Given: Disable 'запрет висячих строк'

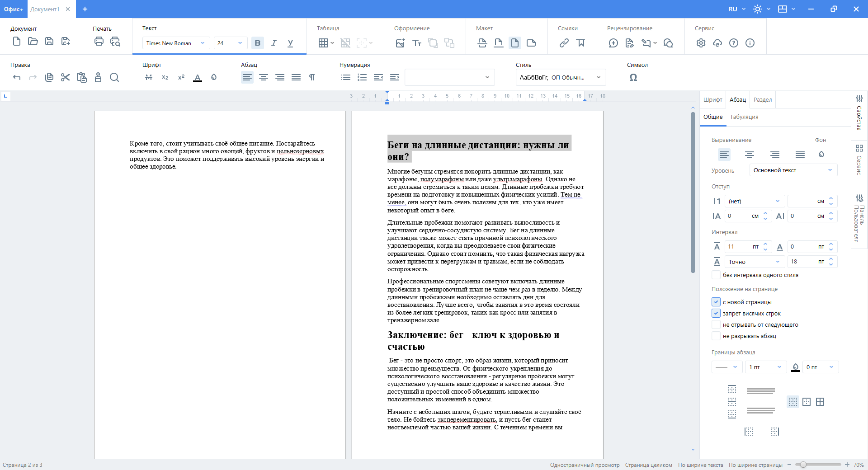Looking at the screenshot, I should 716,313.
